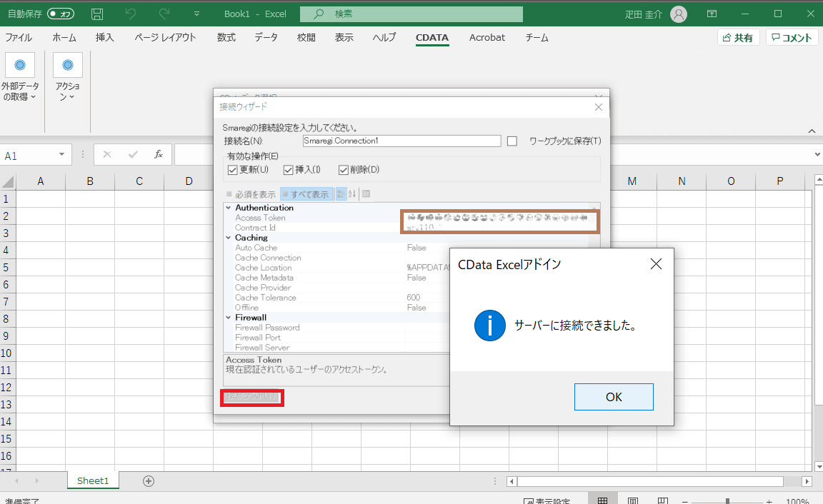This screenshot has height=504, width=823.
Task: Click the 接続名 text field
Action: coord(401,141)
